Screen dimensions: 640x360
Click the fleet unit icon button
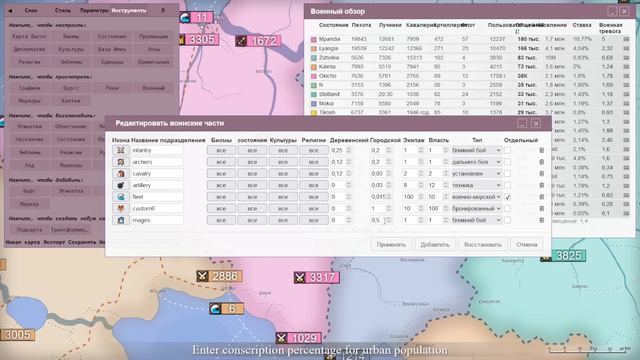pyautogui.click(x=121, y=197)
